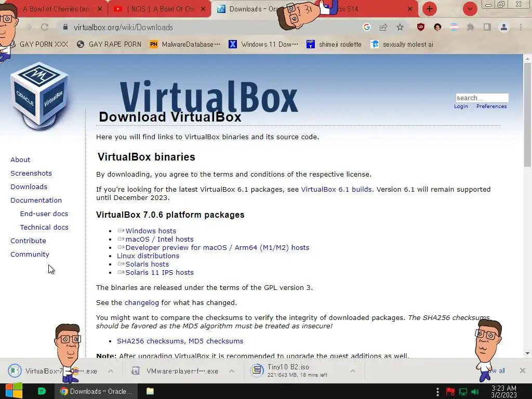The image size is (532, 399).
Task: Open the uBlock Origin extension
Action: pyautogui.click(x=421, y=27)
